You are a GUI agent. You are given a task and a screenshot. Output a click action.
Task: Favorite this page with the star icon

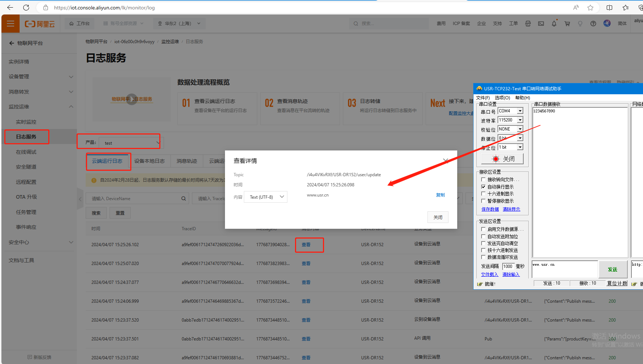tap(590, 8)
